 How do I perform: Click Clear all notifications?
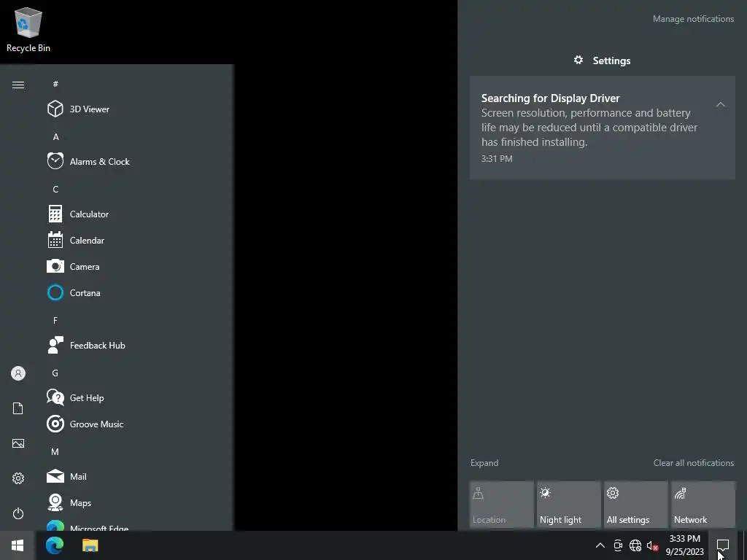coord(694,463)
